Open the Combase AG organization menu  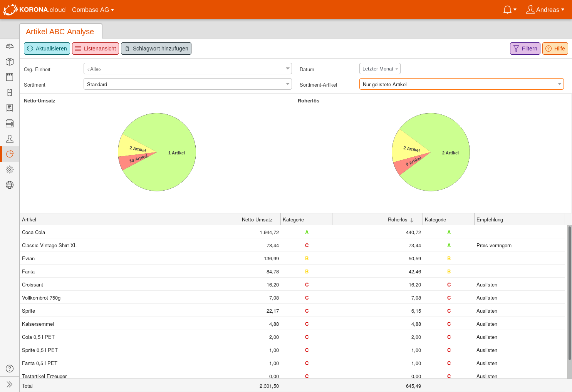point(93,10)
